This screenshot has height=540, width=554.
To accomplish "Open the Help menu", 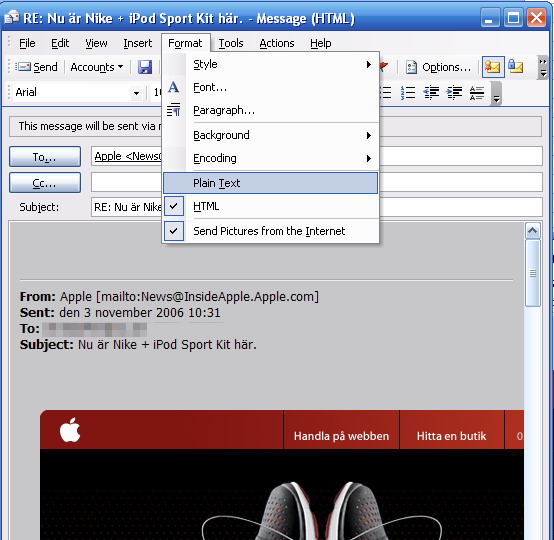I will [x=320, y=43].
